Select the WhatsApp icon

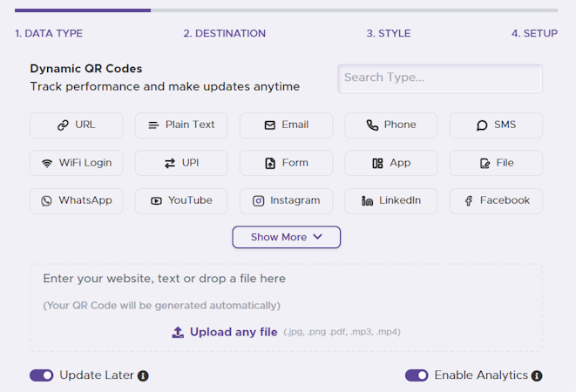point(46,201)
